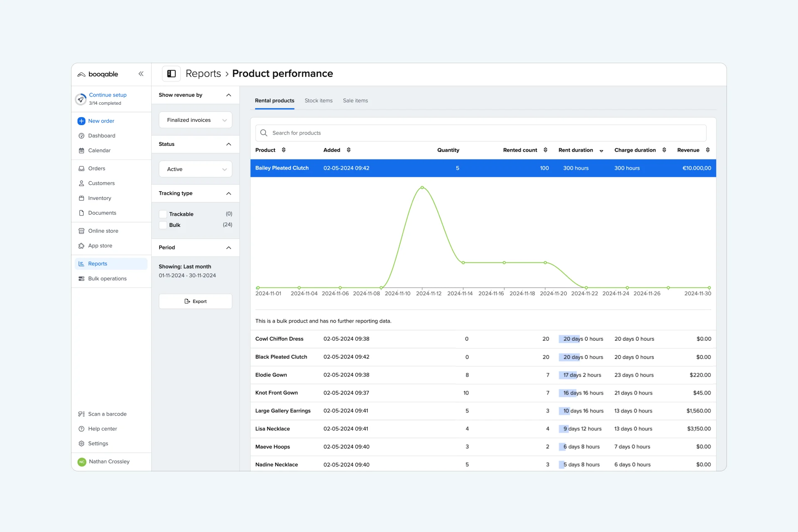Click the Export button

195,301
